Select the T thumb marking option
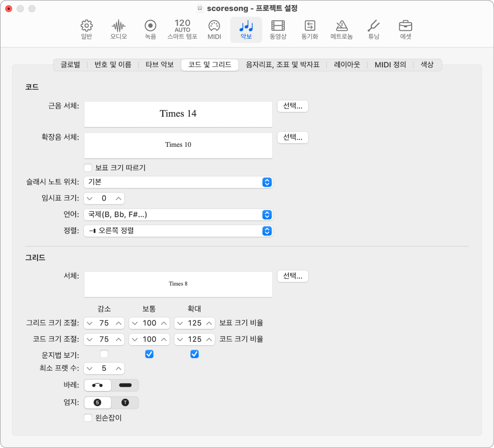494x448 pixels. click(125, 402)
